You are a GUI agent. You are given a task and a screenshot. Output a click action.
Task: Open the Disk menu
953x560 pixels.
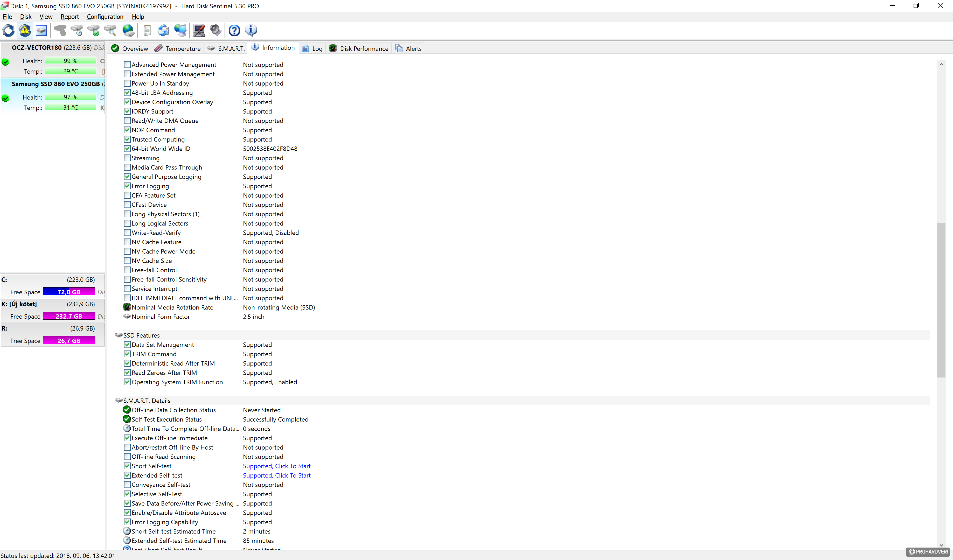(26, 17)
